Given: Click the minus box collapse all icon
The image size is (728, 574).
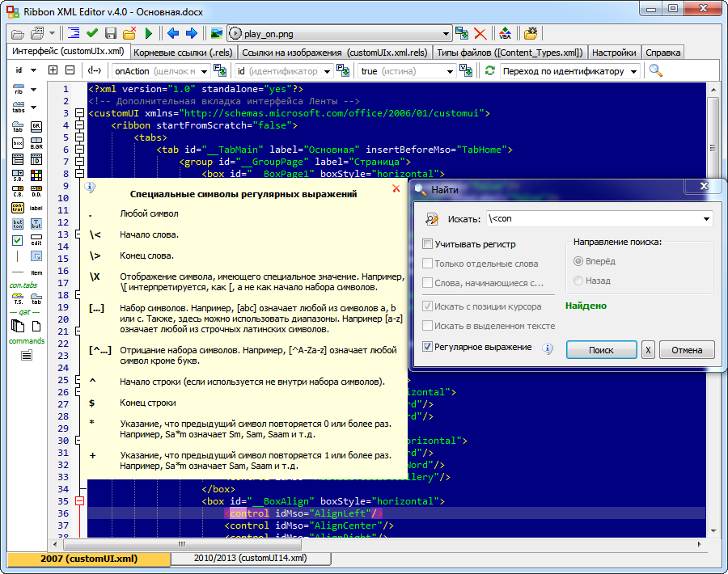Looking at the screenshot, I should [x=70, y=70].
